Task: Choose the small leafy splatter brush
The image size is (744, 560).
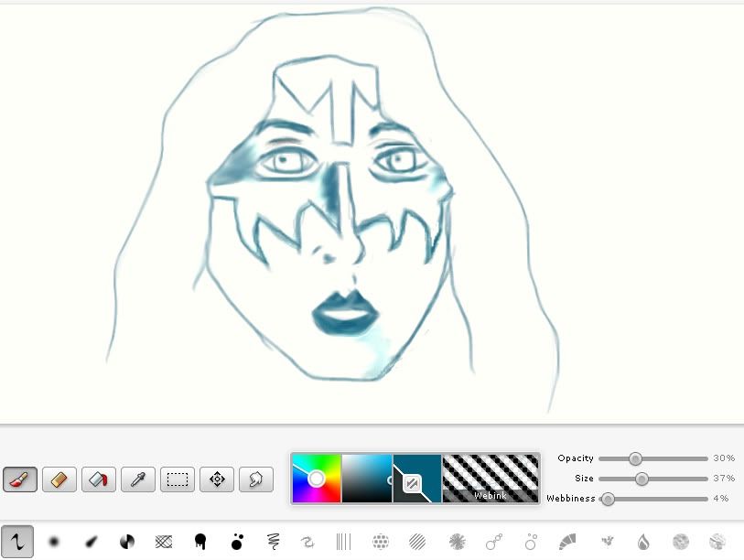Action: 607,542
